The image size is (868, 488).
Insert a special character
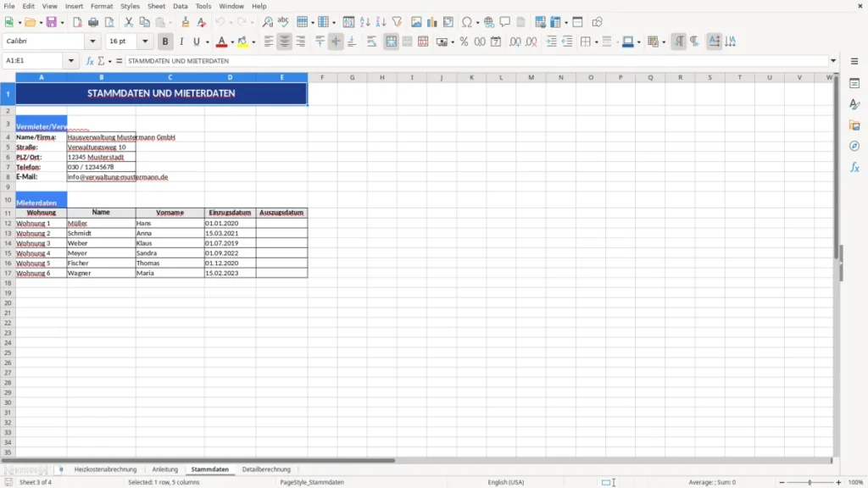pos(467,22)
